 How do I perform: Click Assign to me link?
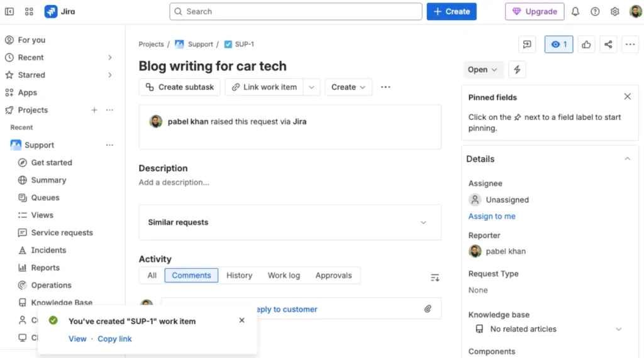(x=492, y=216)
